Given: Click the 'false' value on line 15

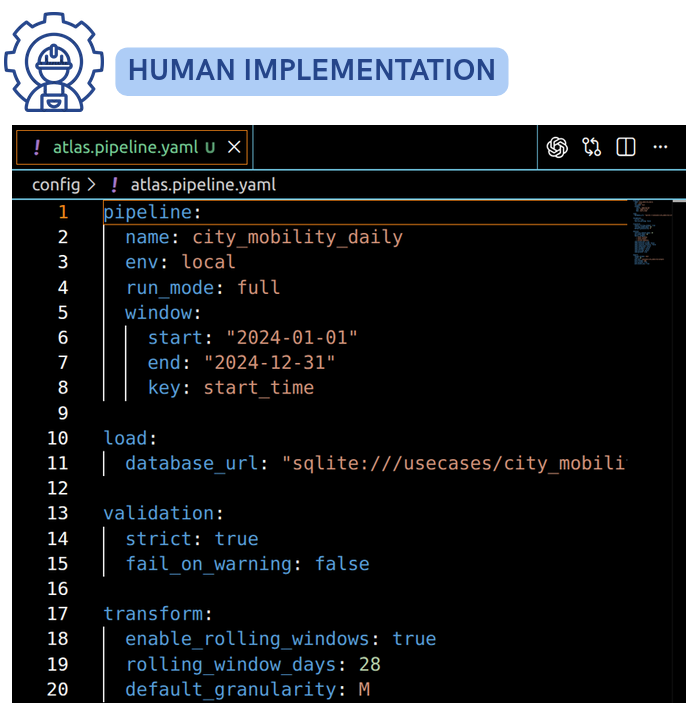Looking at the screenshot, I should [x=342, y=564].
